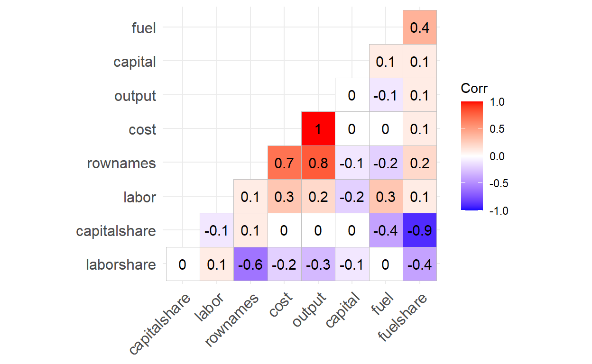
Task: Click the purple -0.6 cell
Action: (x=250, y=264)
